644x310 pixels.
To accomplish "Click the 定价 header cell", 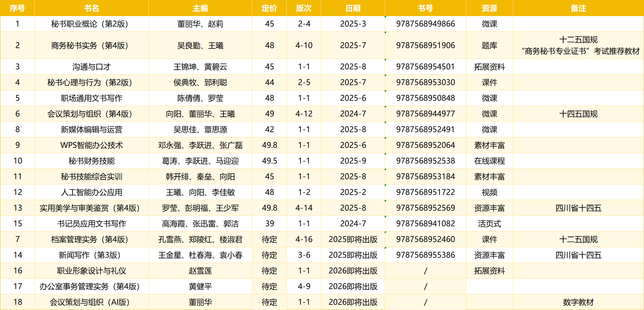I will 269,8.
